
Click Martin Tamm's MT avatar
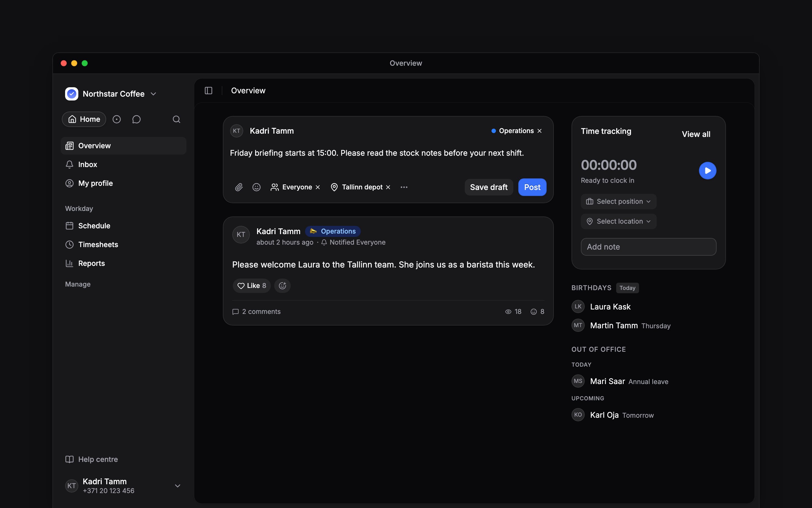578,325
